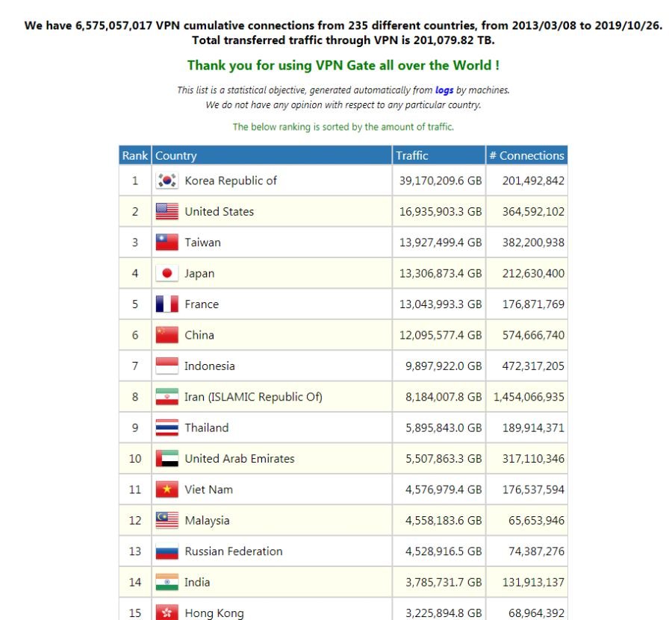
Task: Click the Malaysia flag icon
Action: [167, 521]
